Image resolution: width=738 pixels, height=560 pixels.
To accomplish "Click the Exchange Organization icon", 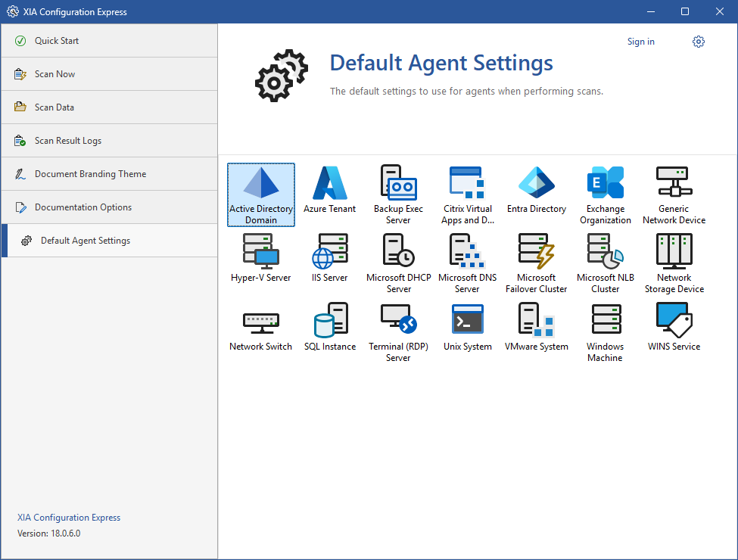I will (x=605, y=194).
